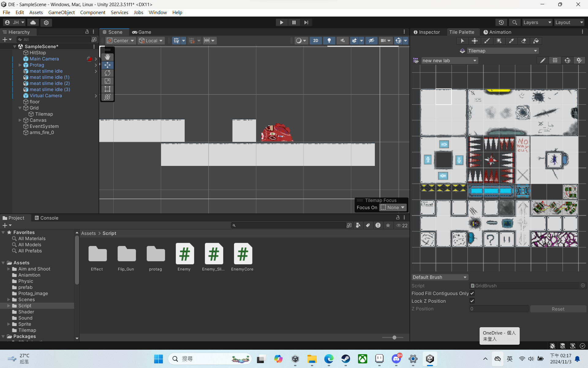Select the box fill tool in Tile Palette

(x=499, y=41)
